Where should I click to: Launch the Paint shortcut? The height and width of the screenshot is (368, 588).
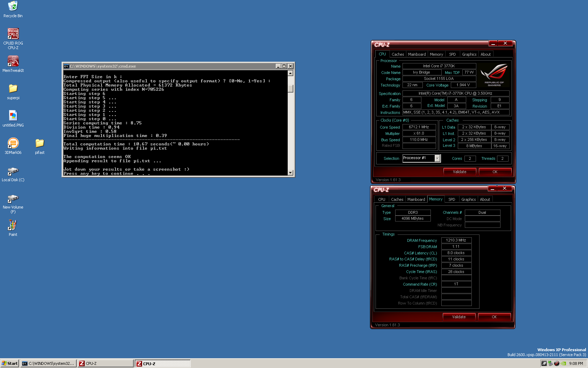pos(13,228)
